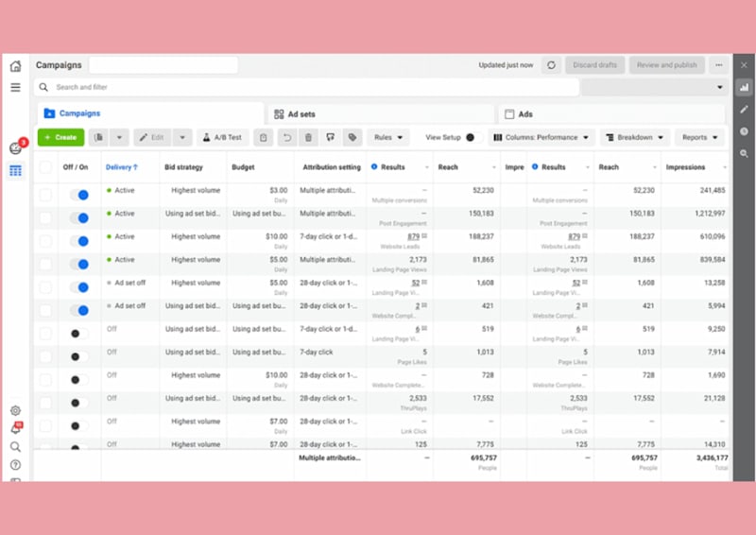Viewport: 756px width, 535px height.
Task: Click the undo arrow icon in toolbar
Action: 287,137
